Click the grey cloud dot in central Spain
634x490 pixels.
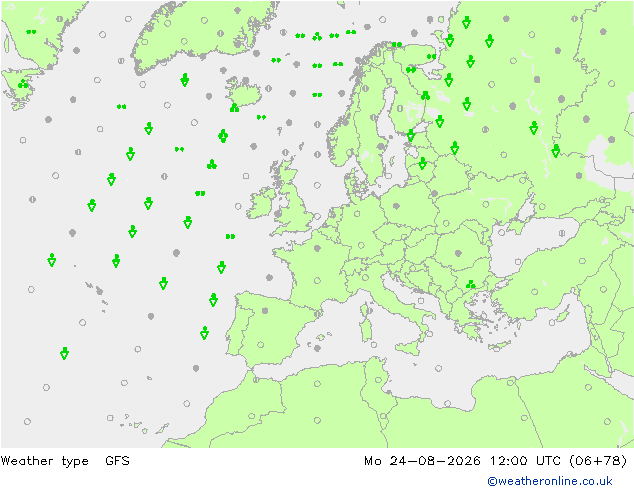265,310
